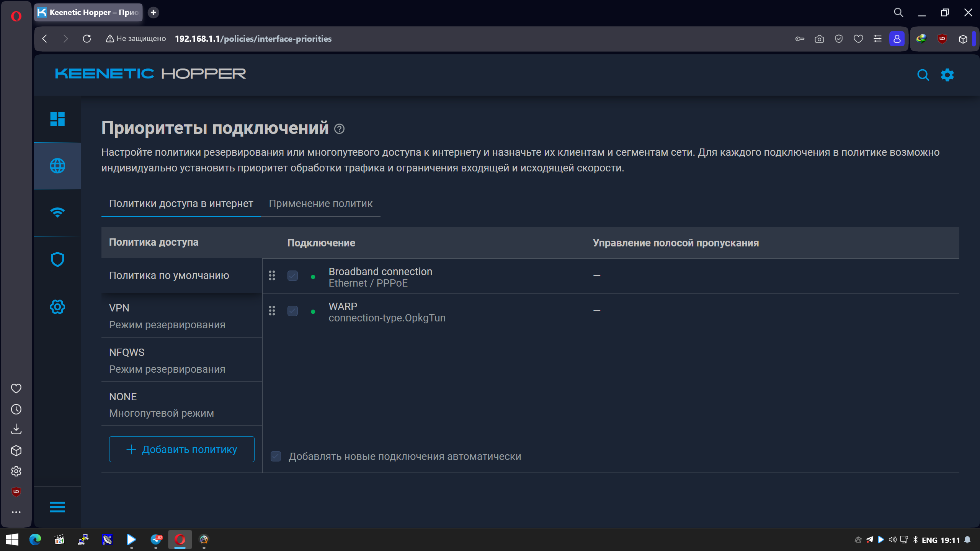Open the Wi-Fi section in sidebar
The image size is (980, 551).
pos(57,212)
